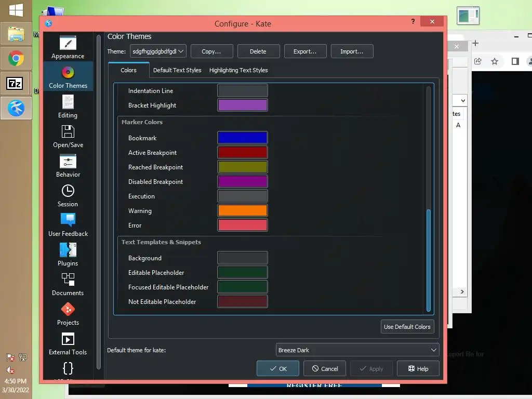
Task: Click the bookmark star icon in browser
Action: [x=495, y=61]
